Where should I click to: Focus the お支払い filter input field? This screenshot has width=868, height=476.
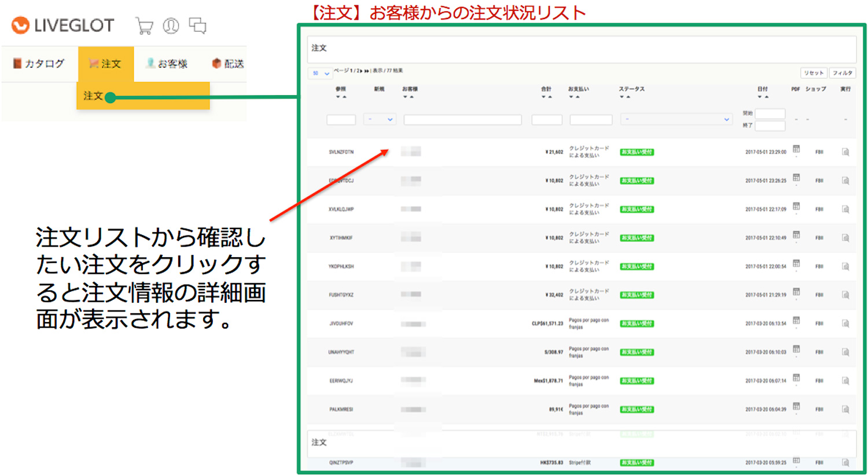coord(591,120)
